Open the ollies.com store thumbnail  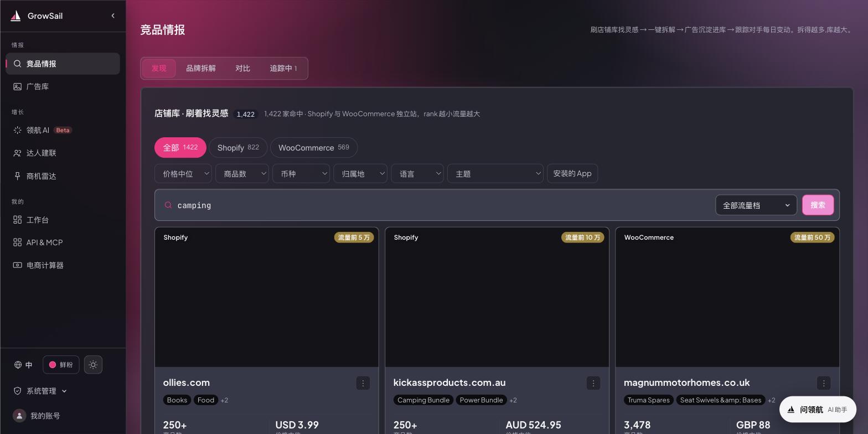coord(267,297)
